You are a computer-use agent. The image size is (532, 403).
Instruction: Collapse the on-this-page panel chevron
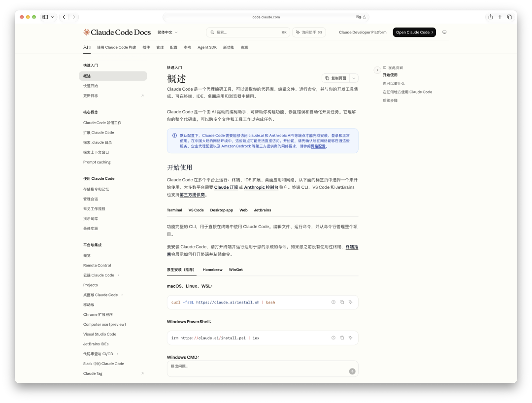[377, 70]
